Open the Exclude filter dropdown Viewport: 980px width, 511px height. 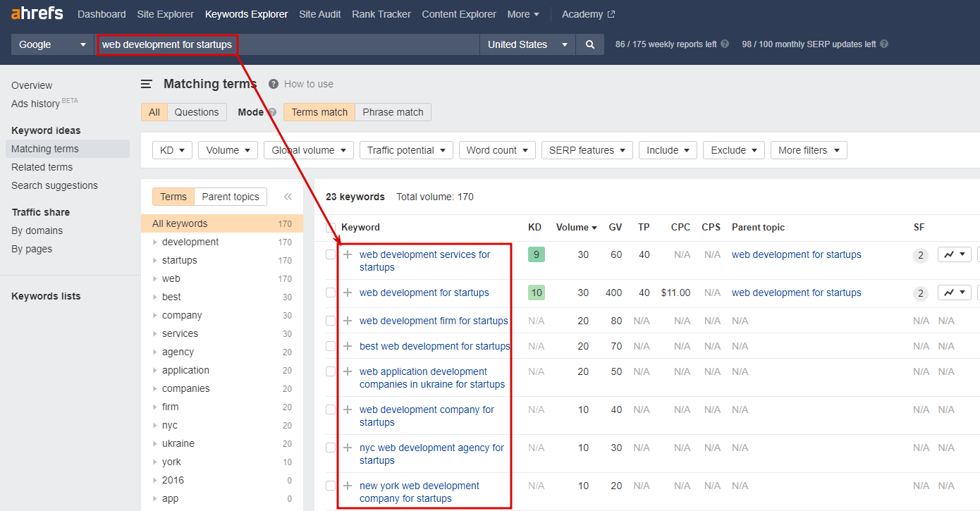click(734, 150)
